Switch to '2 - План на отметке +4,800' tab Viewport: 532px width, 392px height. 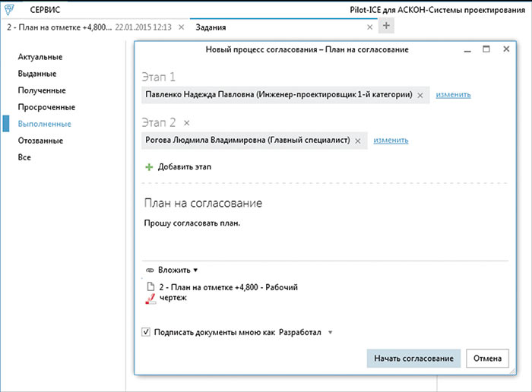89,27
